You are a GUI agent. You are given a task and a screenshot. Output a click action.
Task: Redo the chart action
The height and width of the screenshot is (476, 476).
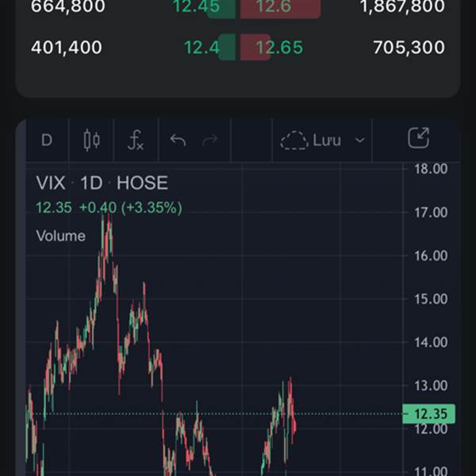pos(209,140)
